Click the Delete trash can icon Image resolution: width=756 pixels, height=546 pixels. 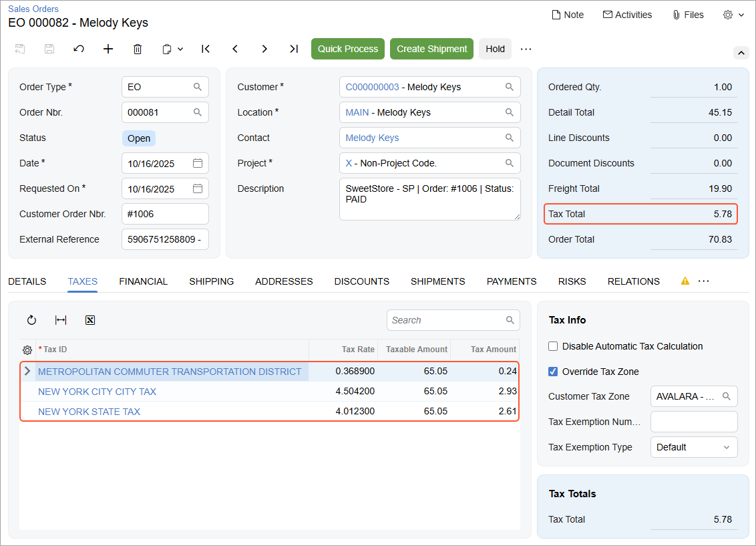point(138,49)
